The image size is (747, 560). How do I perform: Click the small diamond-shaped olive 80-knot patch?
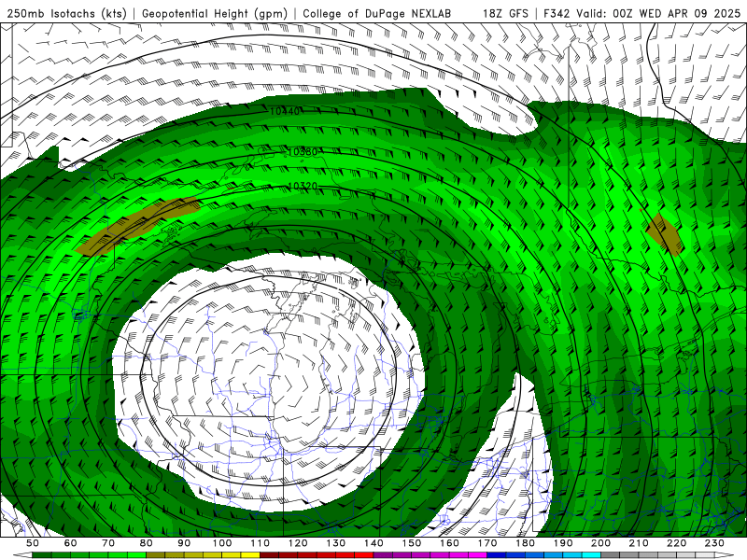tap(665, 234)
